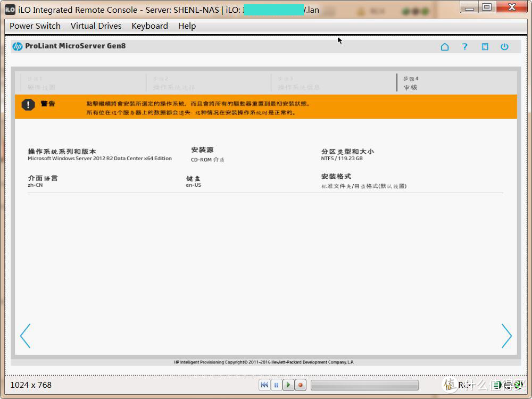The height and width of the screenshot is (399, 532).
Task: Open the Power Switch menu
Action: (35, 26)
